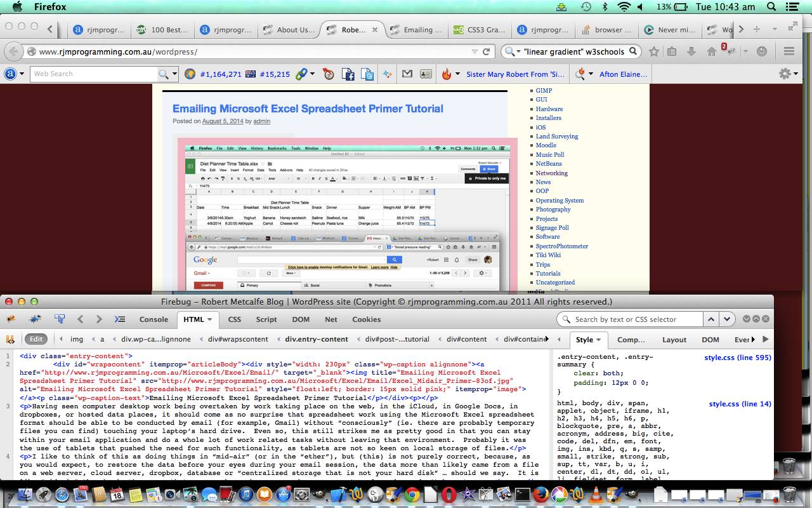Switch to Firebug CSS tab
812x508 pixels.
(234, 319)
